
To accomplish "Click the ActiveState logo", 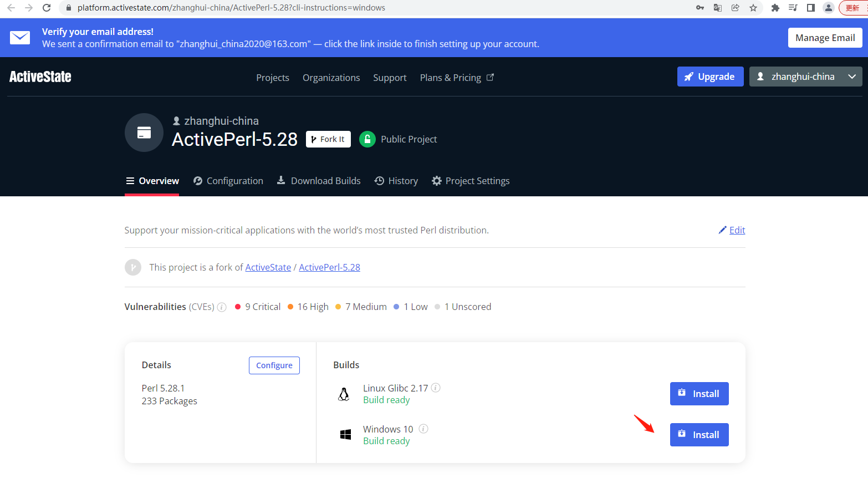I will point(40,77).
